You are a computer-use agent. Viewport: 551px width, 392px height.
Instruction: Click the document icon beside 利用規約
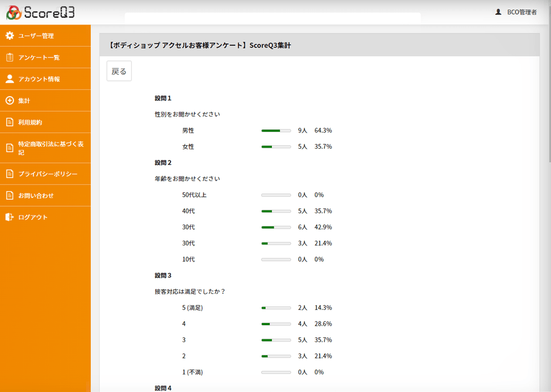tap(10, 122)
